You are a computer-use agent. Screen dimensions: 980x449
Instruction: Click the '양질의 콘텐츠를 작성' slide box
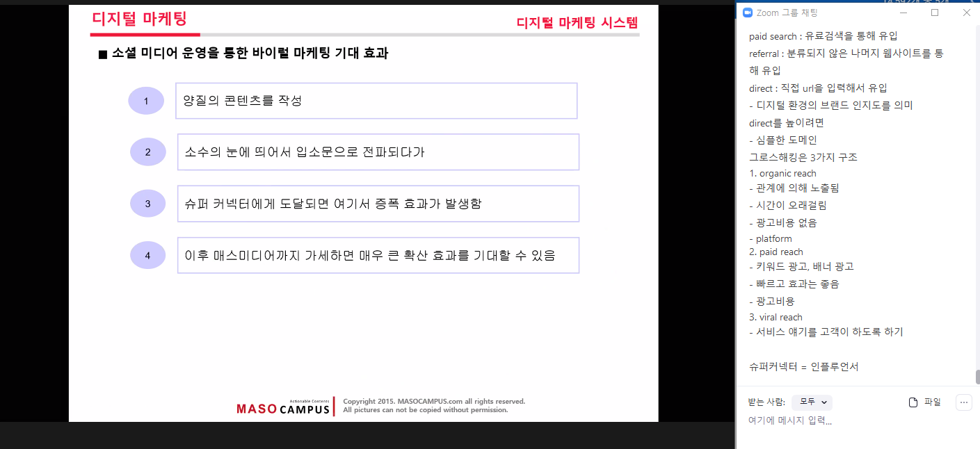[x=376, y=101]
